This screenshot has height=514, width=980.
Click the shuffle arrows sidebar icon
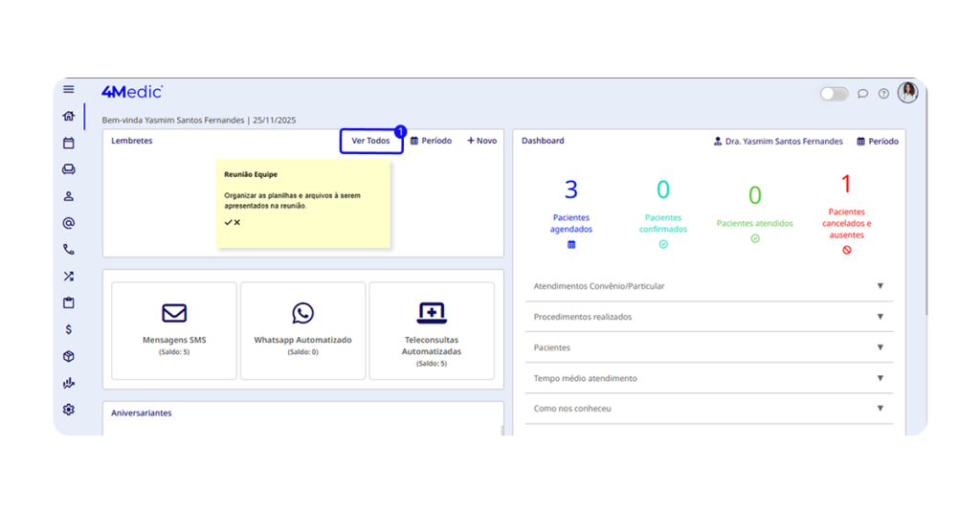pyautogui.click(x=69, y=277)
